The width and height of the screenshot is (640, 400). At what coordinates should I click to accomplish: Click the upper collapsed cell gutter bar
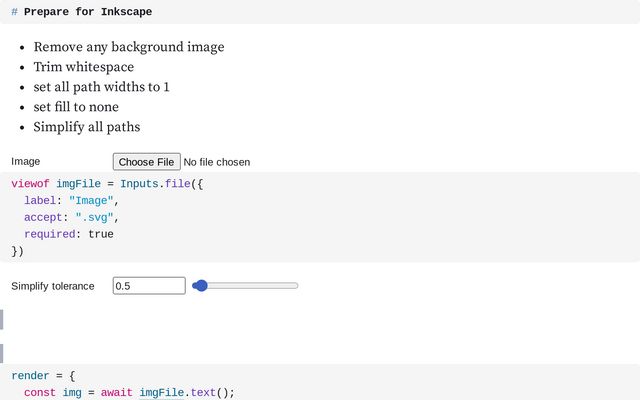coord(2,320)
